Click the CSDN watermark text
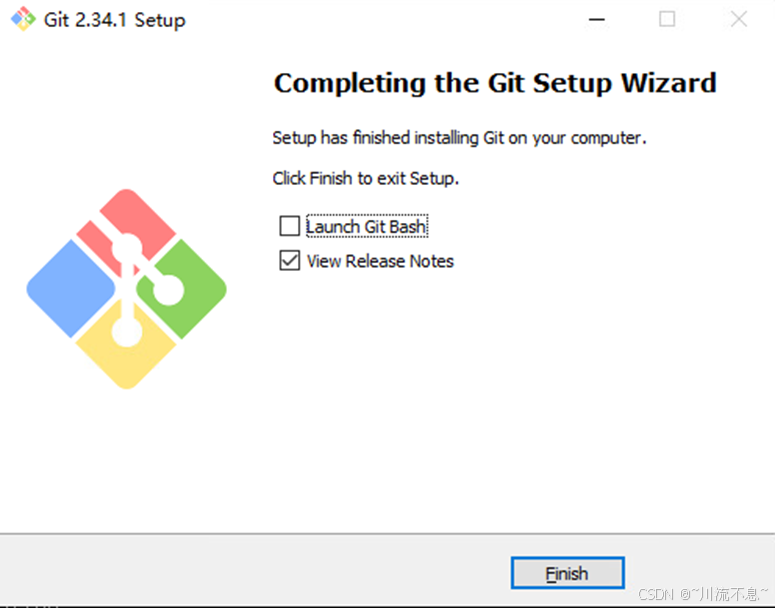This screenshot has height=608, width=775. pos(703,594)
